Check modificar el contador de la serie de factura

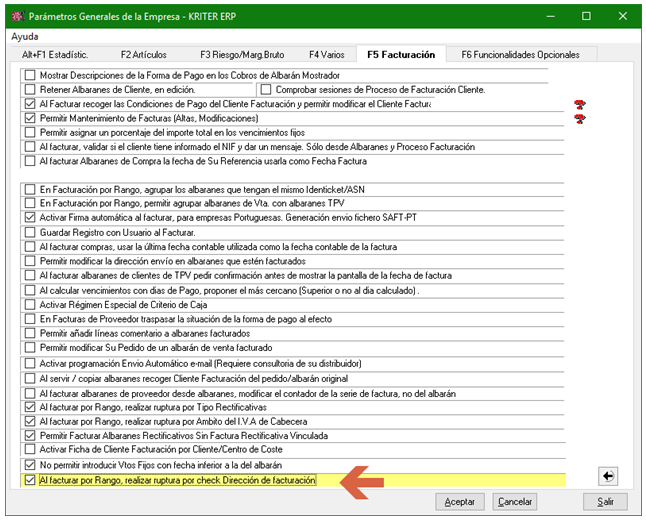pyautogui.click(x=30, y=394)
